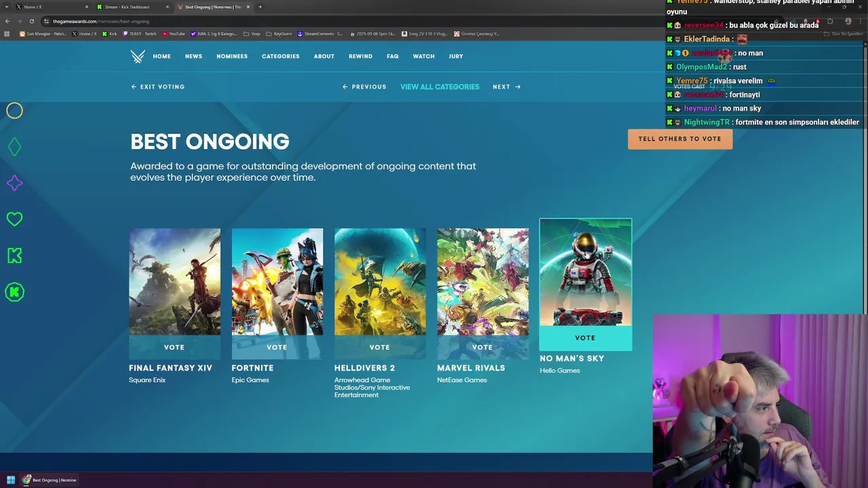868x488 pixels.
Task: Open the CATEGORIES navigation item
Action: pyautogui.click(x=280, y=56)
